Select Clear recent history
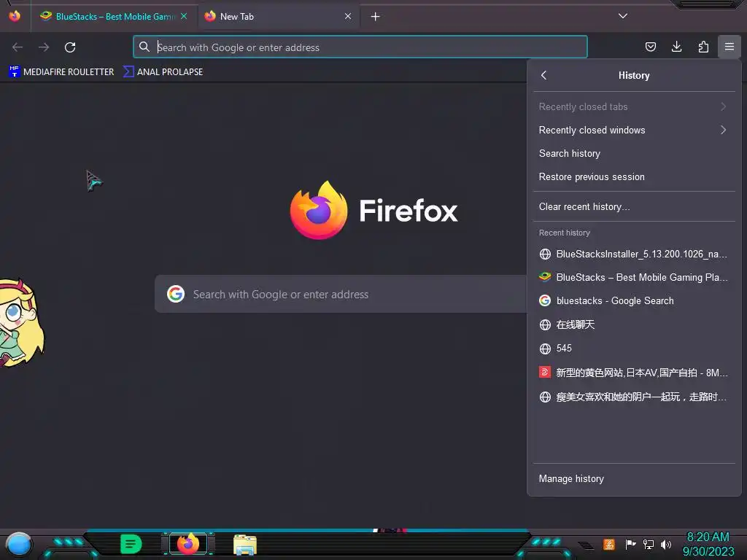Image resolution: width=747 pixels, height=560 pixels. (634, 206)
